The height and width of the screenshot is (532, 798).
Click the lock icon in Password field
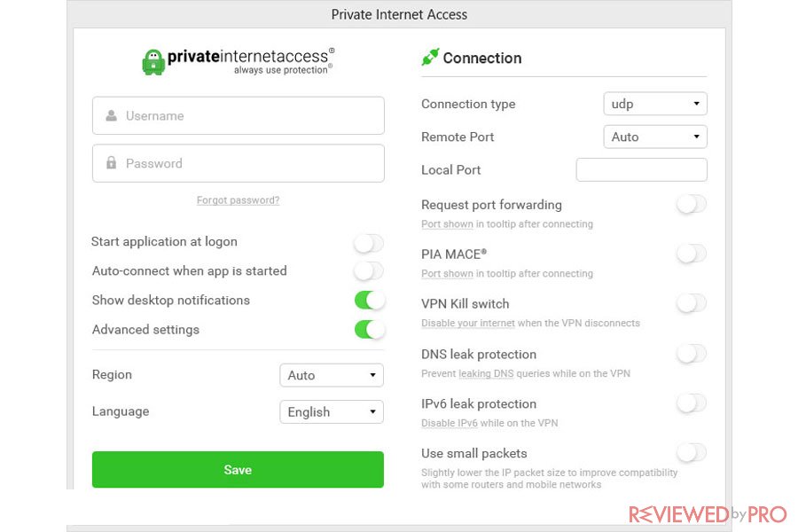click(111, 163)
